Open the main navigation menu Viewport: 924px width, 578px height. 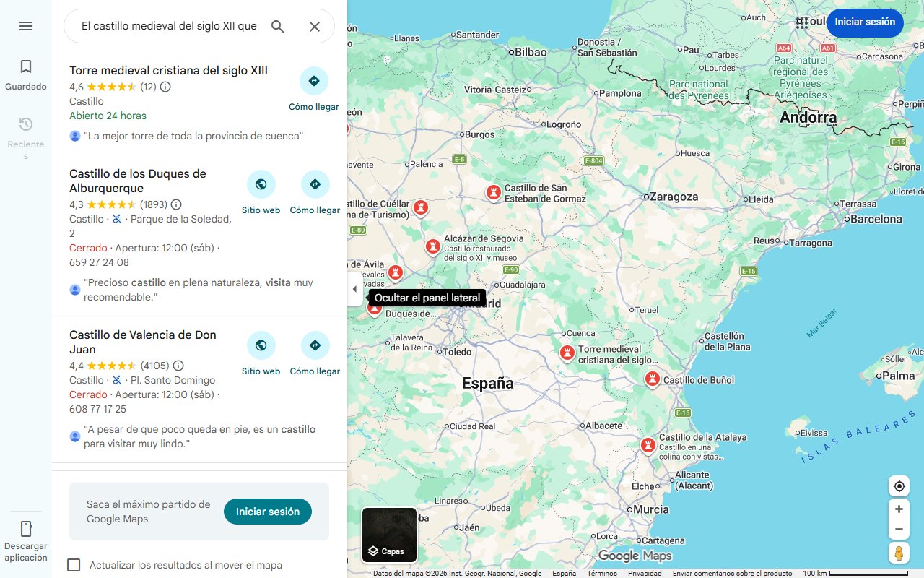click(26, 26)
